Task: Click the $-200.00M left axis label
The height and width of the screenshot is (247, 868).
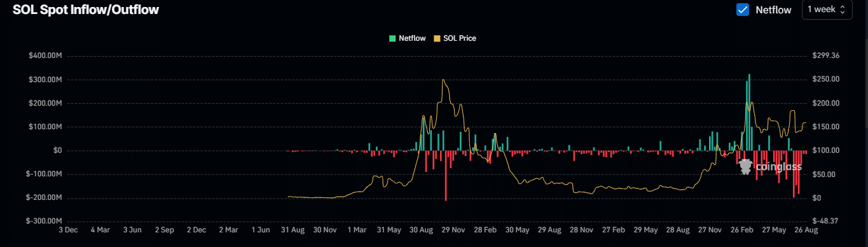Action: [44, 198]
